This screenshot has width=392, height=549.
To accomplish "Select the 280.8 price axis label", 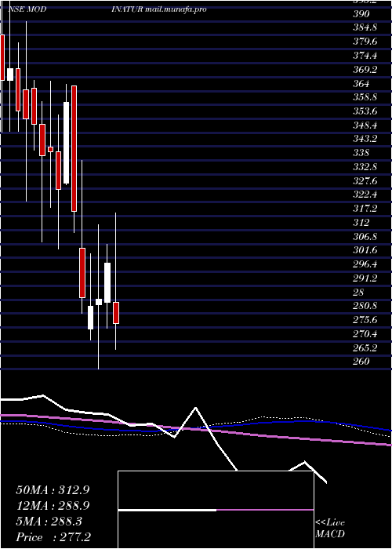I will click(365, 306).
